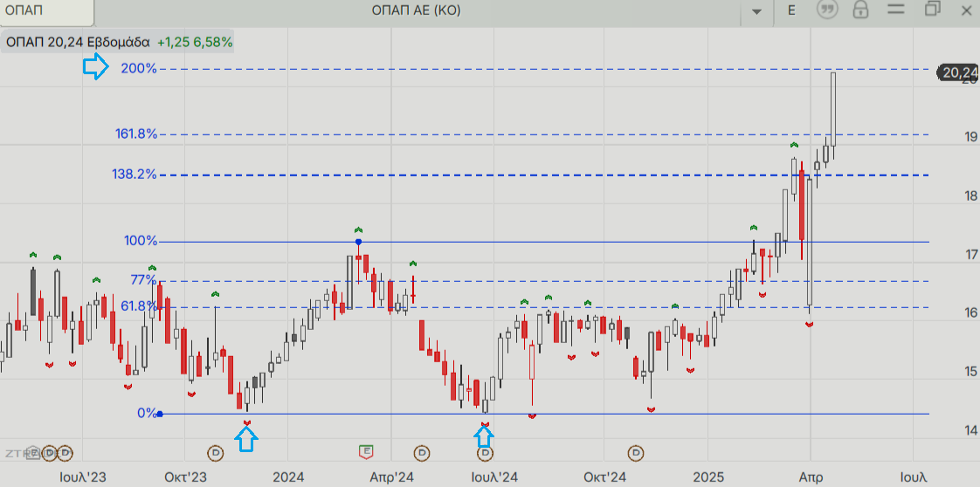This screenshot has width=980, height=487.
Task: Click the E period button in title bar
Action: click(792, 10)
